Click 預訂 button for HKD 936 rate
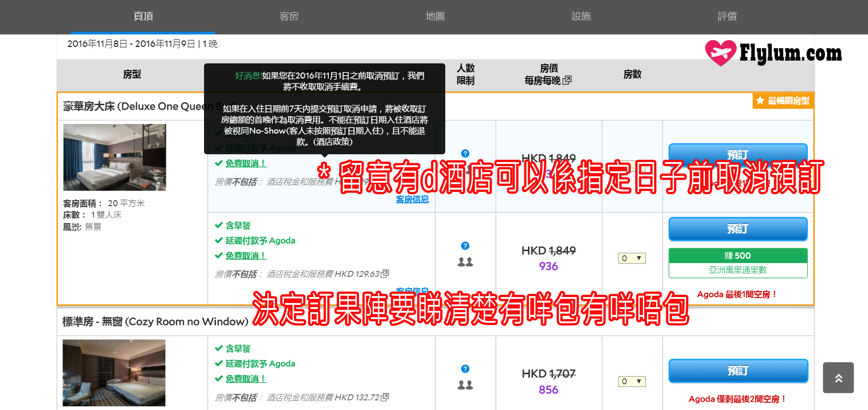 [x=738, y=229]
